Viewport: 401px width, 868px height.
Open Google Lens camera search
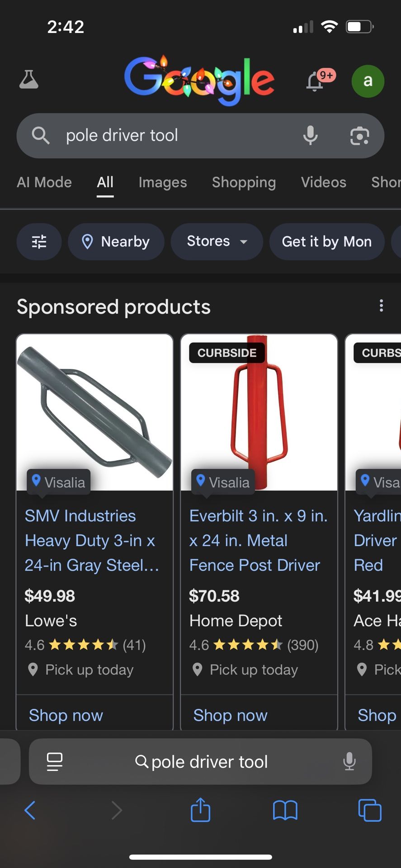point(359,136)
